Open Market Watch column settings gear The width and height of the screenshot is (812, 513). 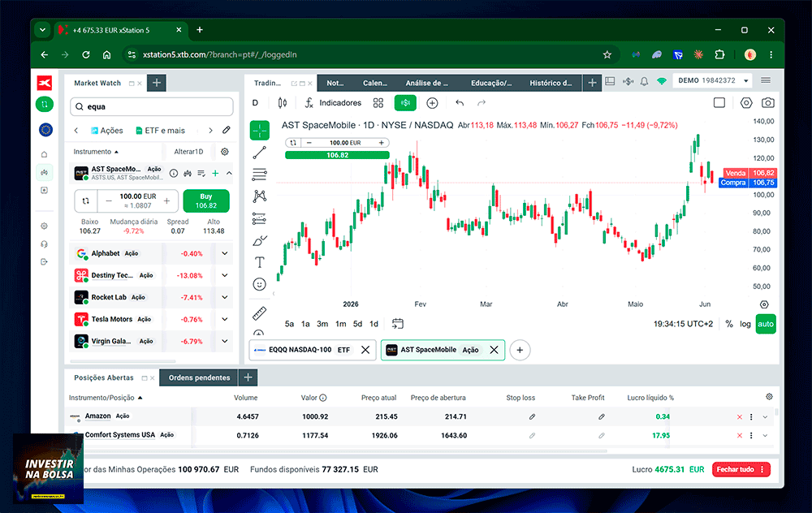click(x=225, y=152)
